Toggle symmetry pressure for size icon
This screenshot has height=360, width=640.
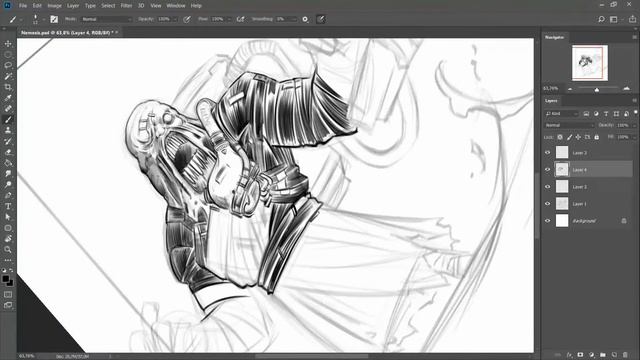coord(321,19)
